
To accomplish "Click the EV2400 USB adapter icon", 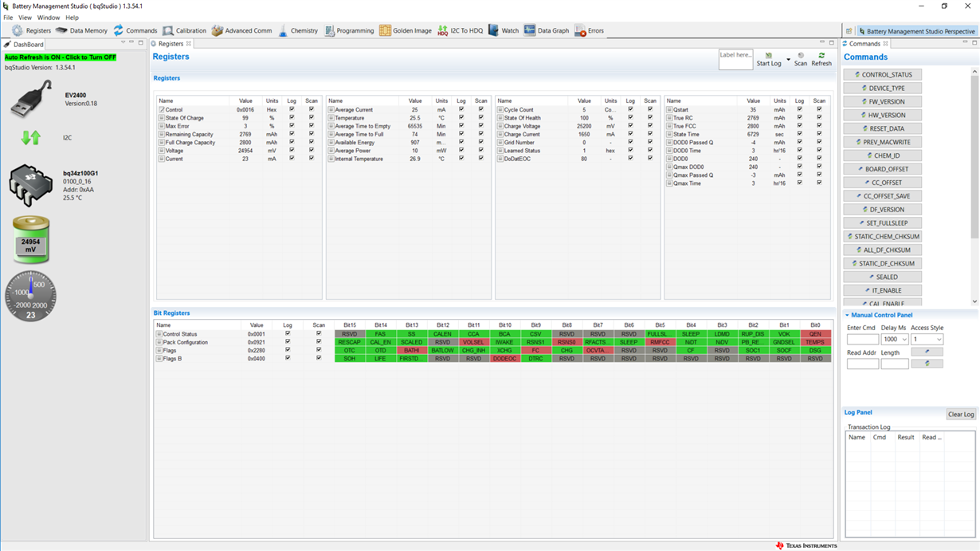I will pos(31,100).
